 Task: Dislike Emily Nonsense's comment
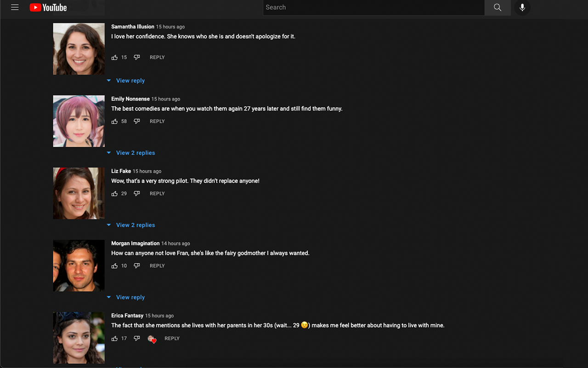click(136, 121)
